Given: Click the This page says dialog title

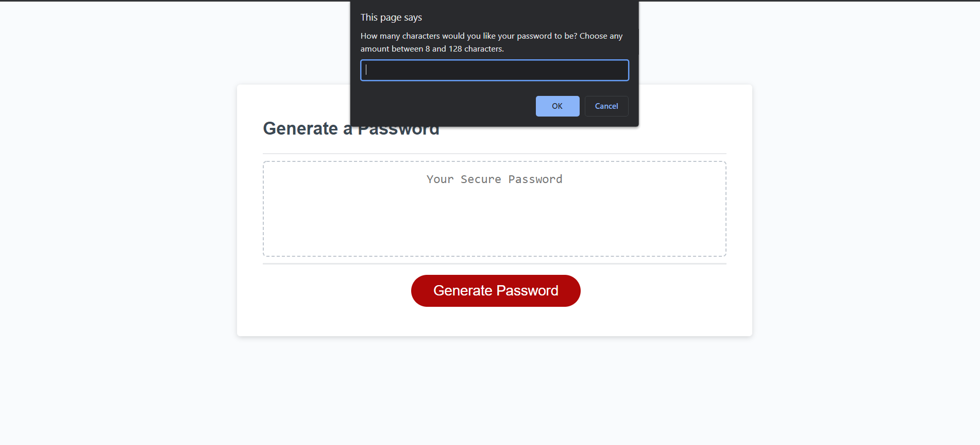Looking at the screenshot, I should tap(391, 17).
